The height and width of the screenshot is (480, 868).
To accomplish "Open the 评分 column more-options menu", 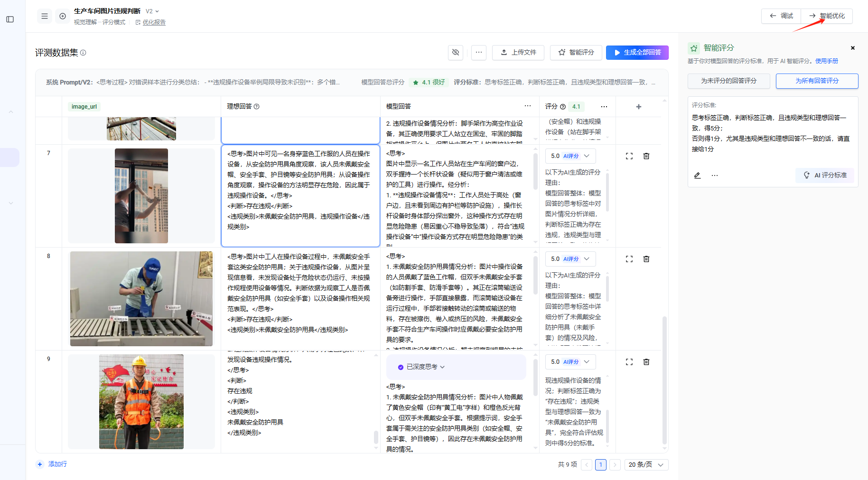I will (604, 107).
